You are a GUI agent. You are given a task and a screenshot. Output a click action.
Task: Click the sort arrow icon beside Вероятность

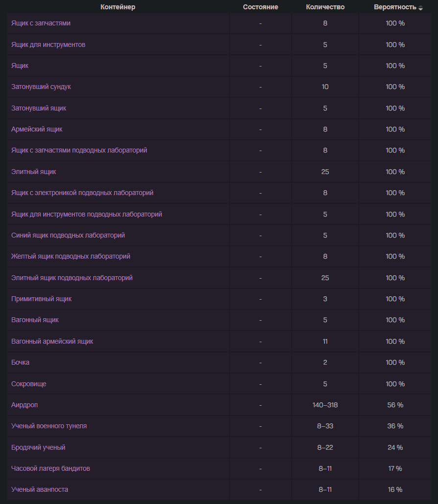(420, 8)
